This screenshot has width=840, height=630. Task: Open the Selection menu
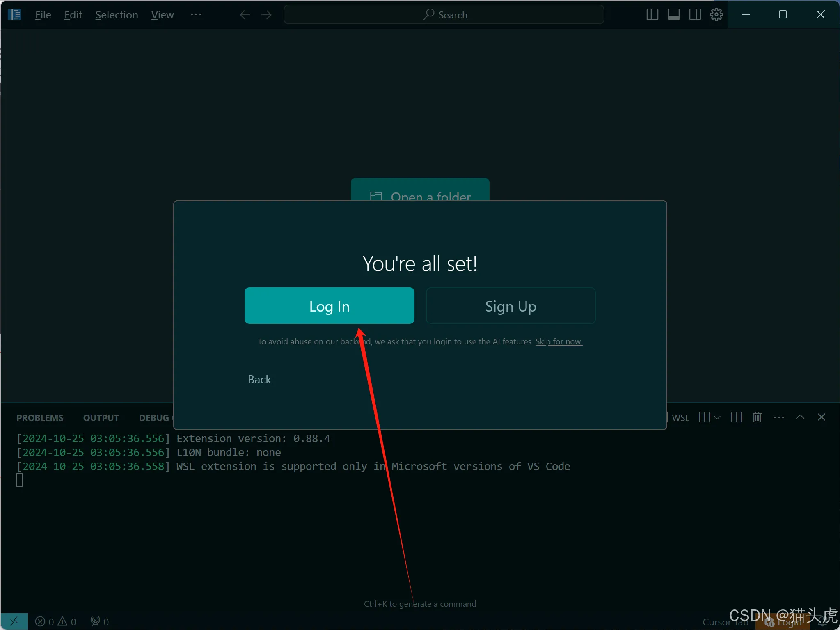tap(117, 15)
